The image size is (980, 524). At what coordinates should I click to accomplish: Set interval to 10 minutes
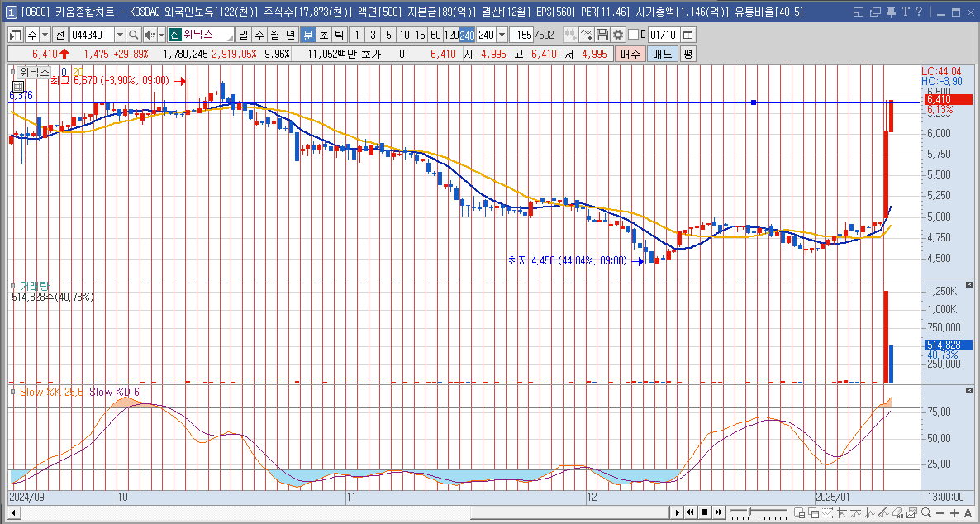pos(404,35)
